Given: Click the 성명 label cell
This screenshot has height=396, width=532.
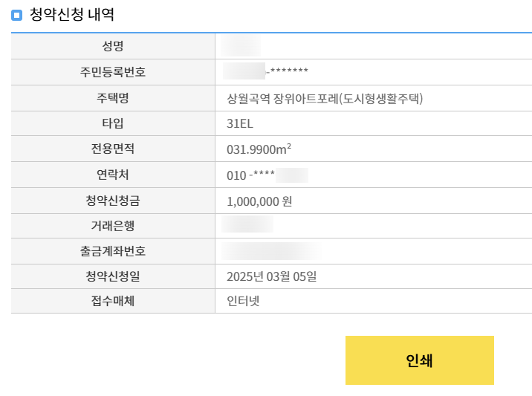Looking at the screenshot, I should (113, 46).
